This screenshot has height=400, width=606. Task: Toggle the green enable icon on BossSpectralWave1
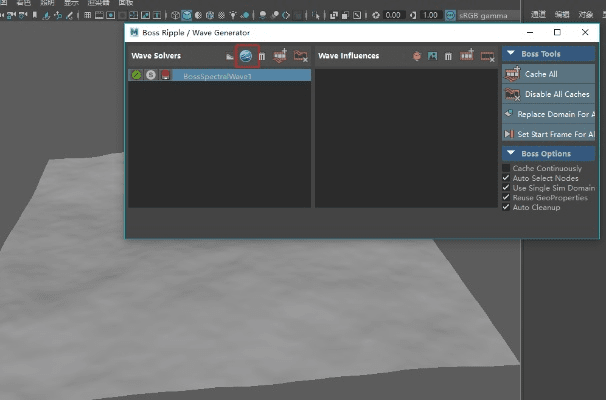(136, 75)
